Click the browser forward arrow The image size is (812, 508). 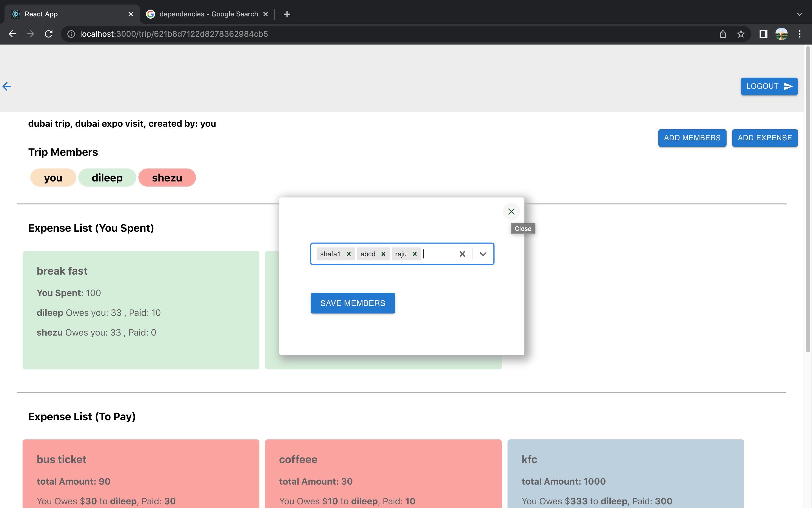pos(30,34)
